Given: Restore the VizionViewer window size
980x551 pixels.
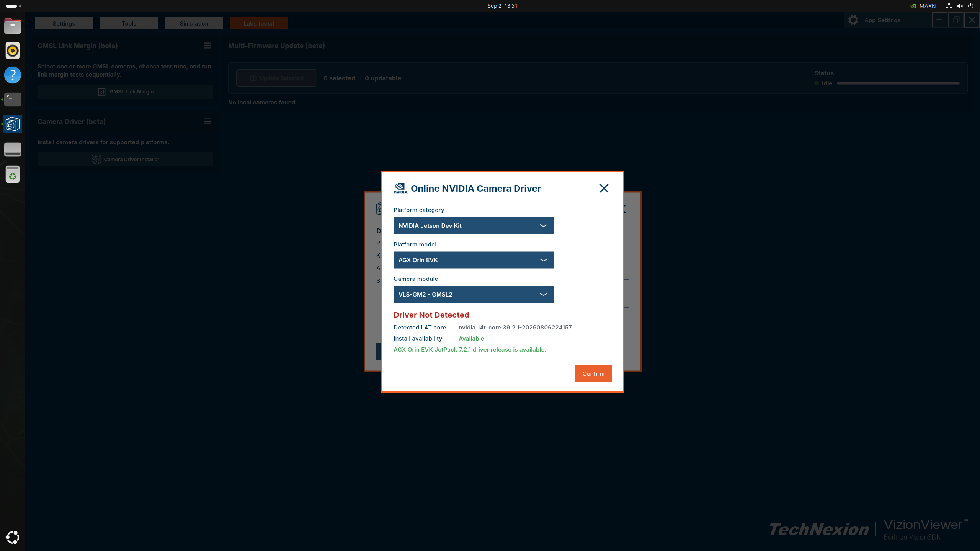Looking at the screenshot, I should click(955, 20).
